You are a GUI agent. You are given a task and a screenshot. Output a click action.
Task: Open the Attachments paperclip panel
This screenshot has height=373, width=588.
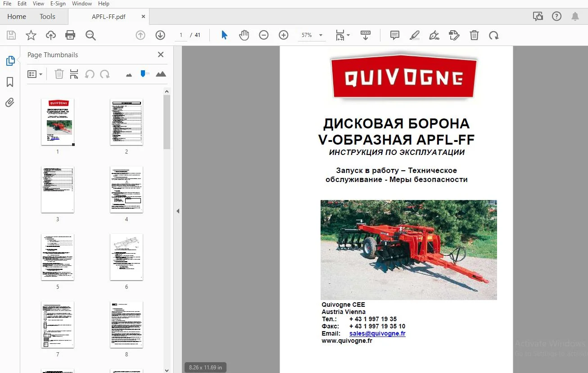click(10, 103)
